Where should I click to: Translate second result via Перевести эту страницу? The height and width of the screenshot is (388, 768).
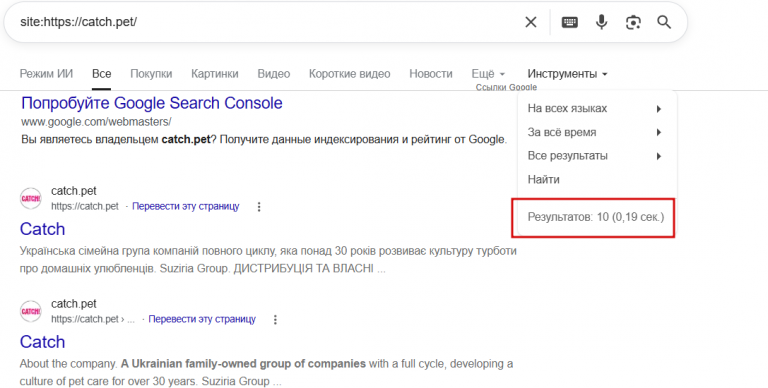click(x=202, y=319)
